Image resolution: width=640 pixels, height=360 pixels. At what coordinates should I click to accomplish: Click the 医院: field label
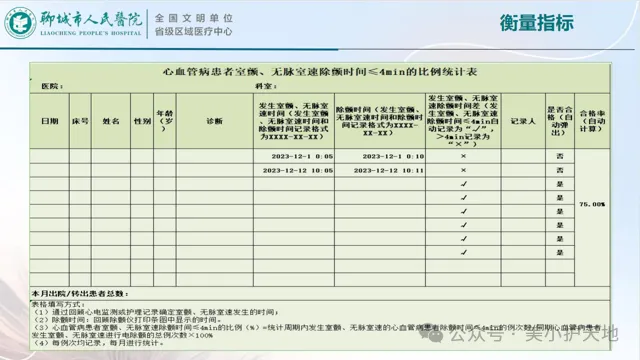[x=52, y=87]
